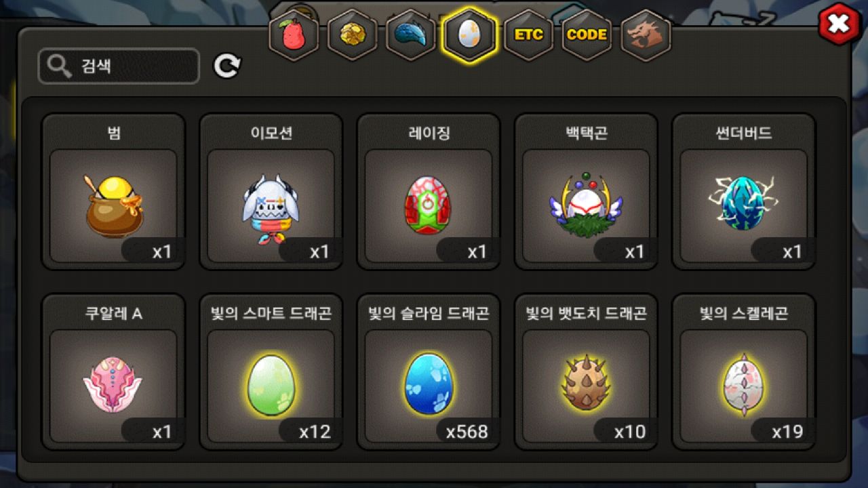Click the 검색 search field
The width and height of the screenshot is (868, 488).
pos(119,66)
